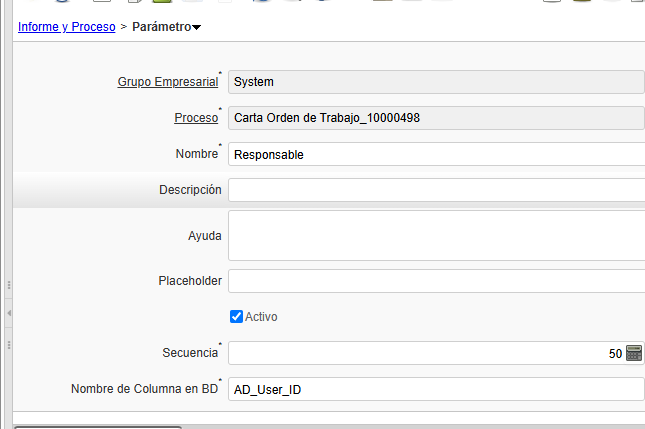Click the Secuencia field label

click(189, 353)
